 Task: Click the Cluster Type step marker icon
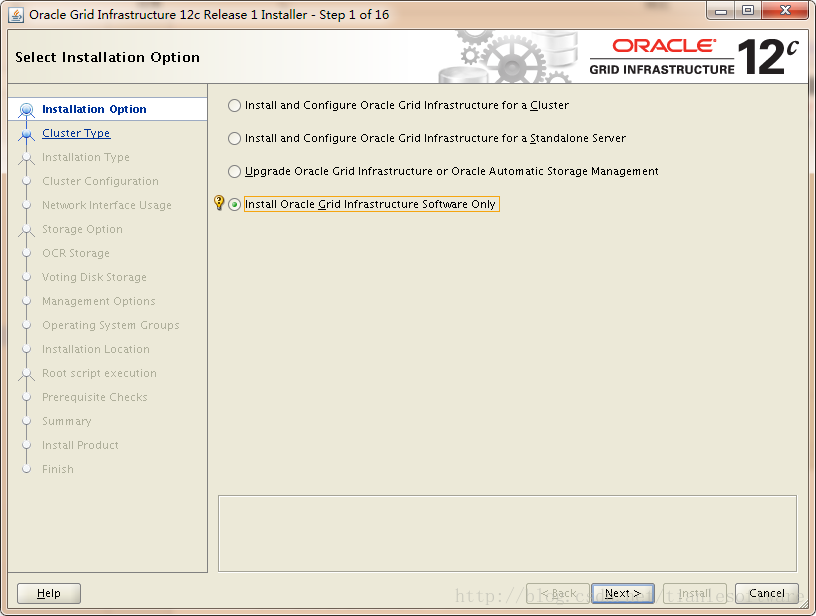coord(27,134)
